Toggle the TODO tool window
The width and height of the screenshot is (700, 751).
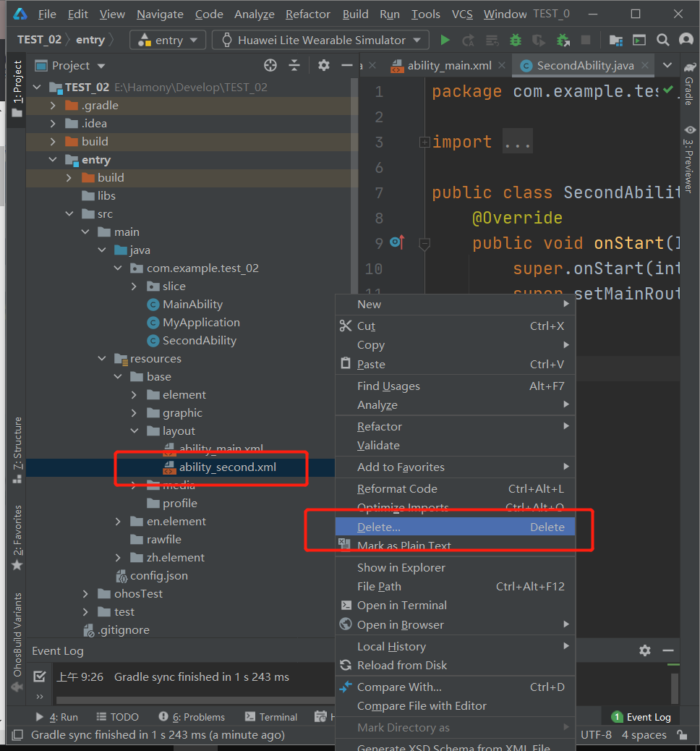click(118, 716)
